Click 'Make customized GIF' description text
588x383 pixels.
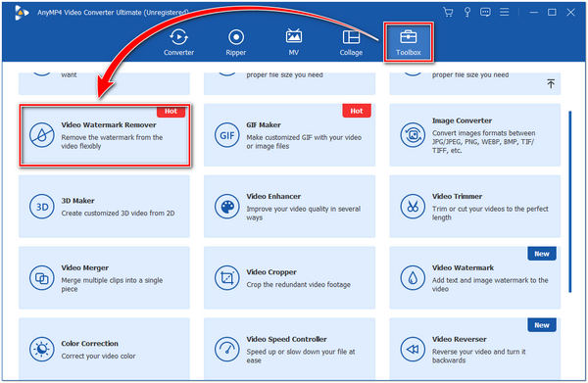click(x=304, y=142)
